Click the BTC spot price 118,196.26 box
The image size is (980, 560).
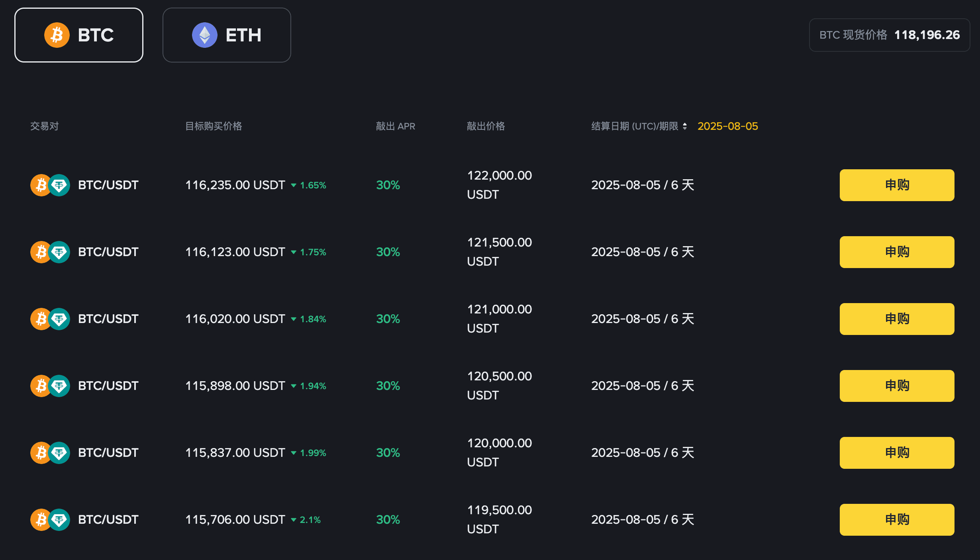point(890,35)
